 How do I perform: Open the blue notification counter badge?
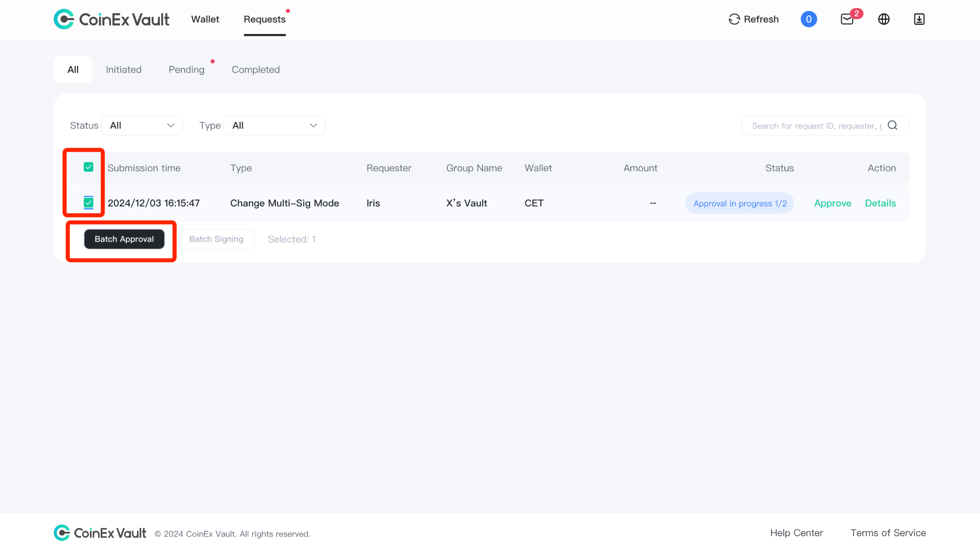pyautogui.click(x=809, y=19)
